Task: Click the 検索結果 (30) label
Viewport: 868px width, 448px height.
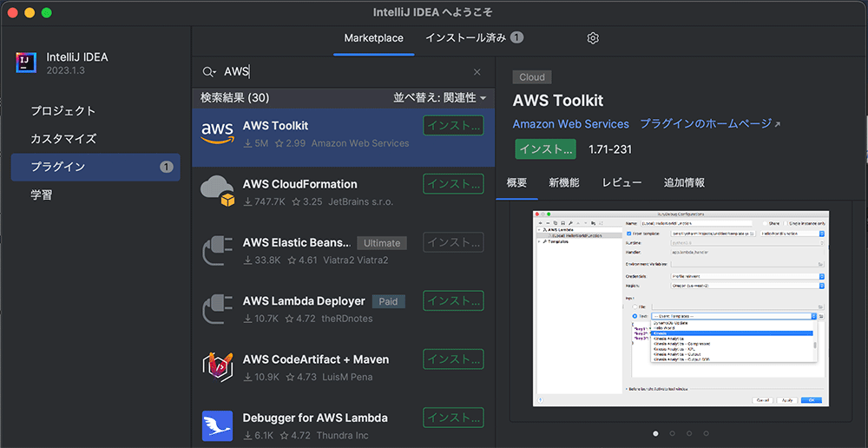Action: click(234, 98)
